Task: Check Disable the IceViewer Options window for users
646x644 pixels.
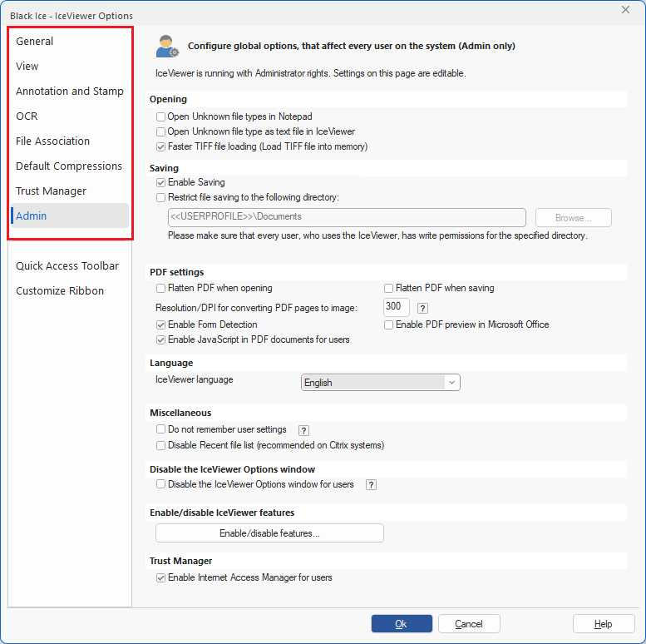Action: (160, 484)
